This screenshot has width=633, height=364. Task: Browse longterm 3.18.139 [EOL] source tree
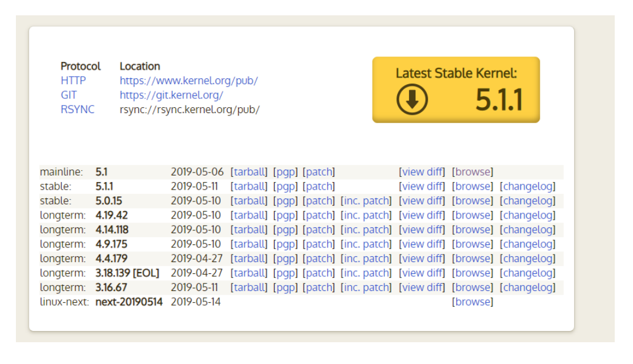pyautogui.click(x=472, y=273)
